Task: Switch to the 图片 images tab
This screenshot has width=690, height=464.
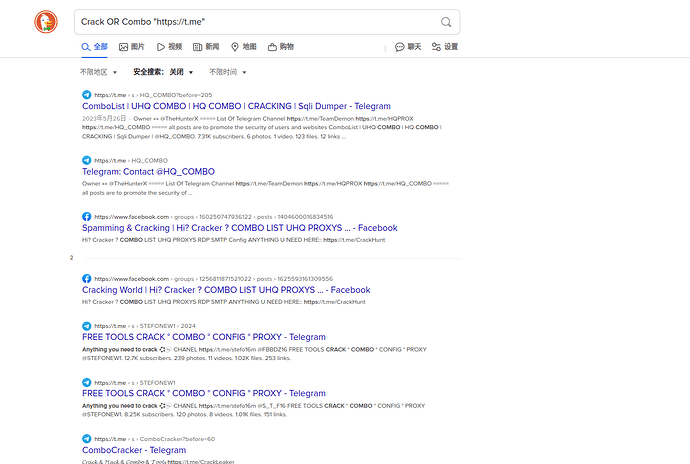Action: tap(132, 47)
